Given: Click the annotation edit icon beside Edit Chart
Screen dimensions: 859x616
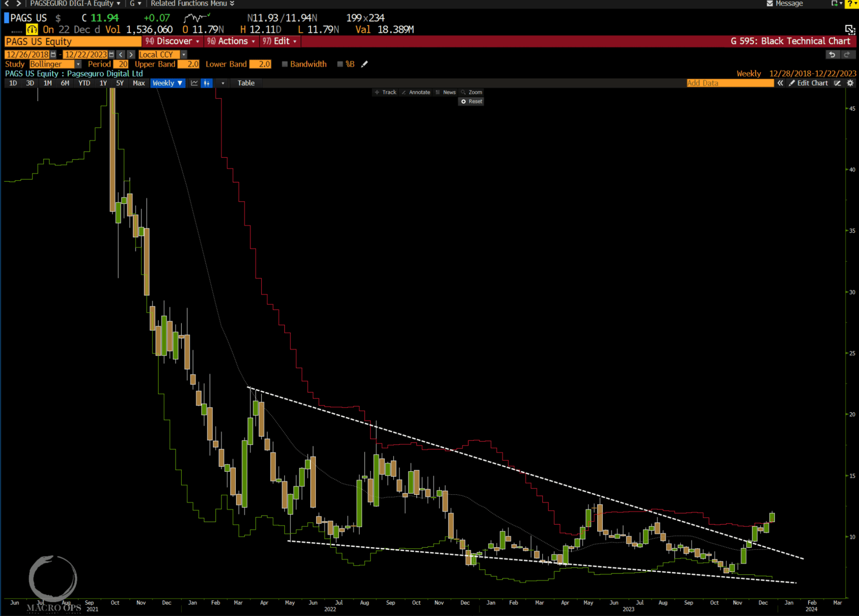Looking at the screenshot, I should (x=837, y=83).
